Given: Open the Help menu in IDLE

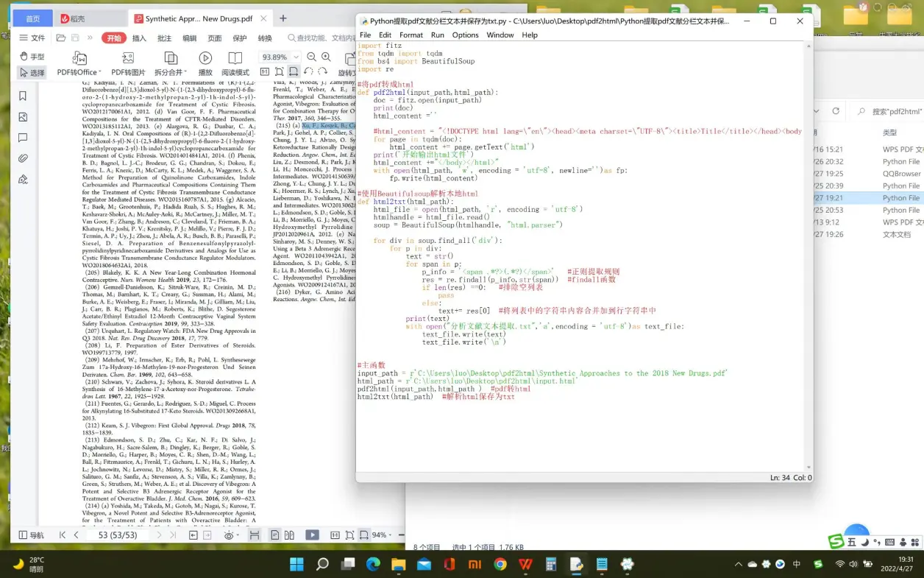Looking at the screenshot, I should [530, 35].
